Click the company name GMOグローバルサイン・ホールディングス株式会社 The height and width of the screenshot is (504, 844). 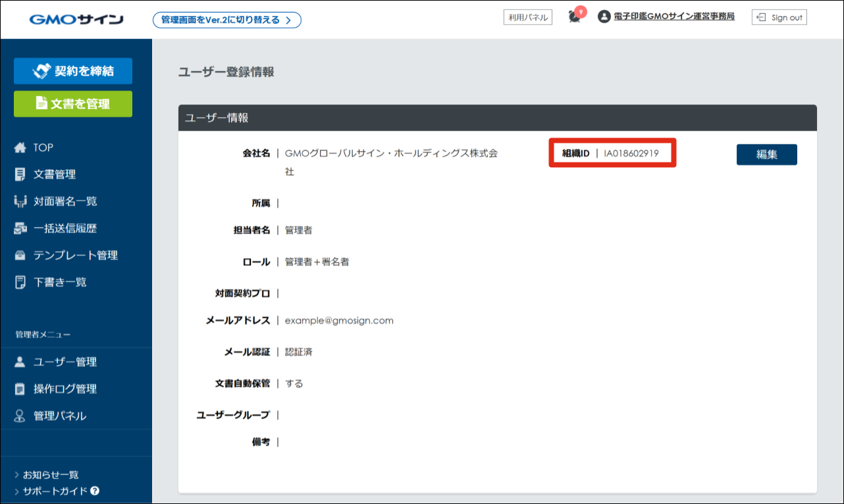(x=391, y=163)
